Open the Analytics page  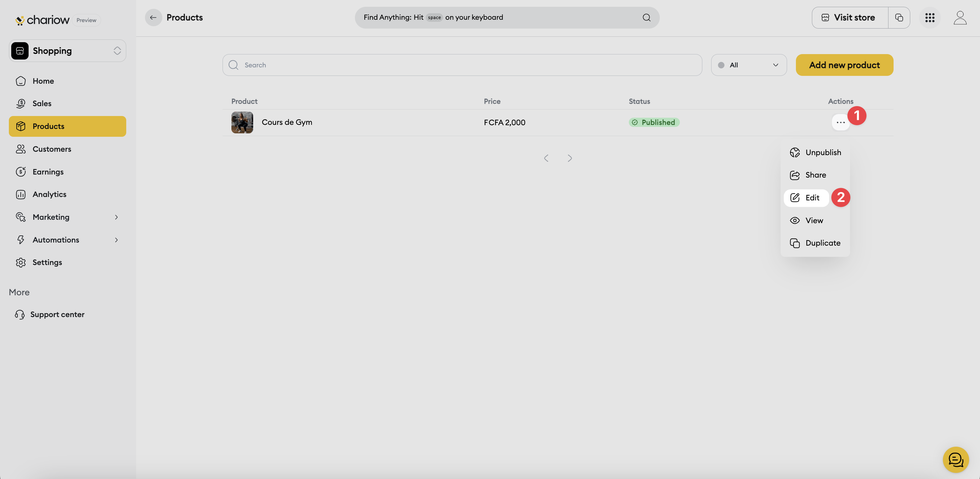(x=67, y=194)
